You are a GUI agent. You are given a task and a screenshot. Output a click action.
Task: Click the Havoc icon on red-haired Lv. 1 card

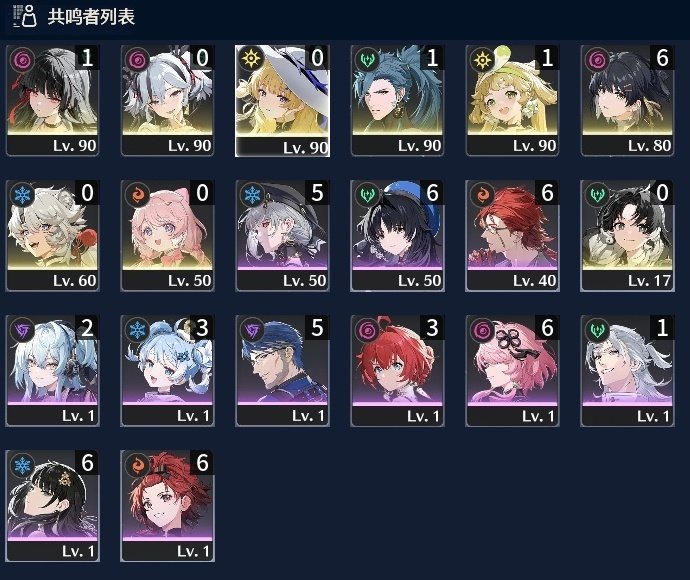click(x=367, y=329)
